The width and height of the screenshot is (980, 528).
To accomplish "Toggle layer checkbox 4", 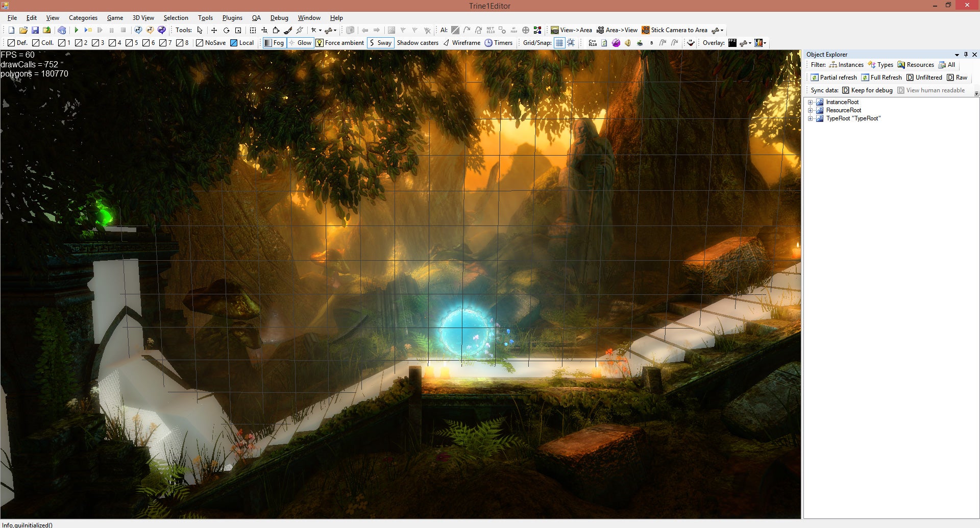I will tap(115, 43).
